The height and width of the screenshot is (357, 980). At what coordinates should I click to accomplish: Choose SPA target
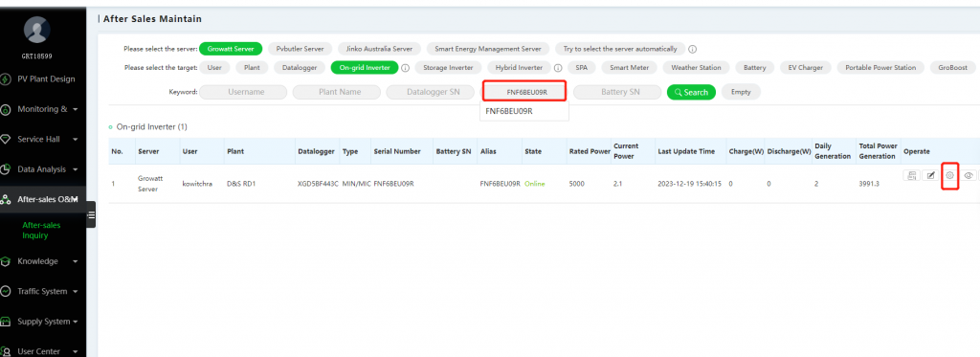click(x=581, y=68)
